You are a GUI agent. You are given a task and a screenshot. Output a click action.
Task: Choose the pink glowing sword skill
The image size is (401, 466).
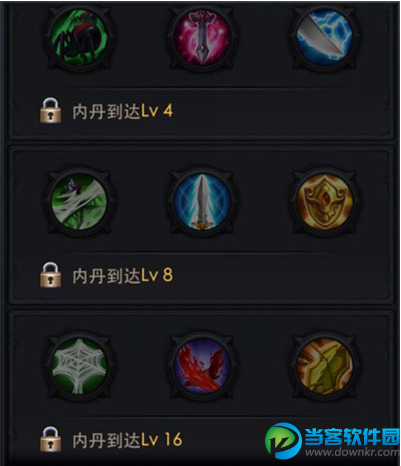pyautogui.click(x=202, y=37)
